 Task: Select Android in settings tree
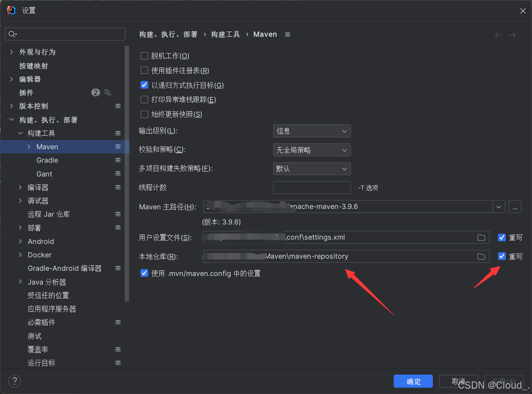click(x=41, y=241)
